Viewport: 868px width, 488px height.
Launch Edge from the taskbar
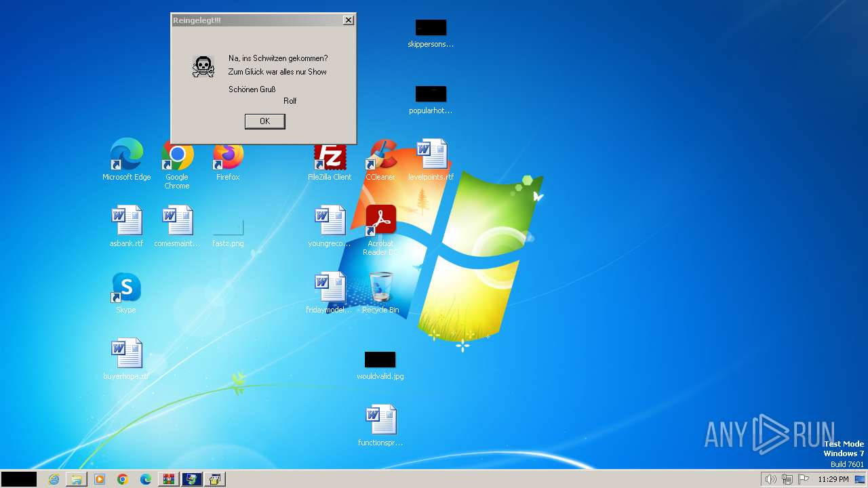[x=146, y=479]
